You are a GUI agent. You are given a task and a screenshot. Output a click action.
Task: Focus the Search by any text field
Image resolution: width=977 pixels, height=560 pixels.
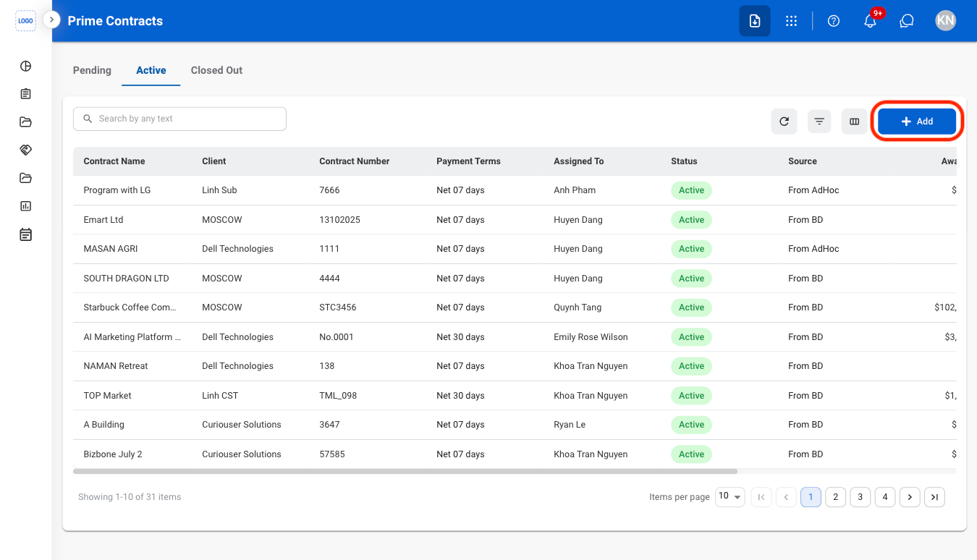(179, 119)
